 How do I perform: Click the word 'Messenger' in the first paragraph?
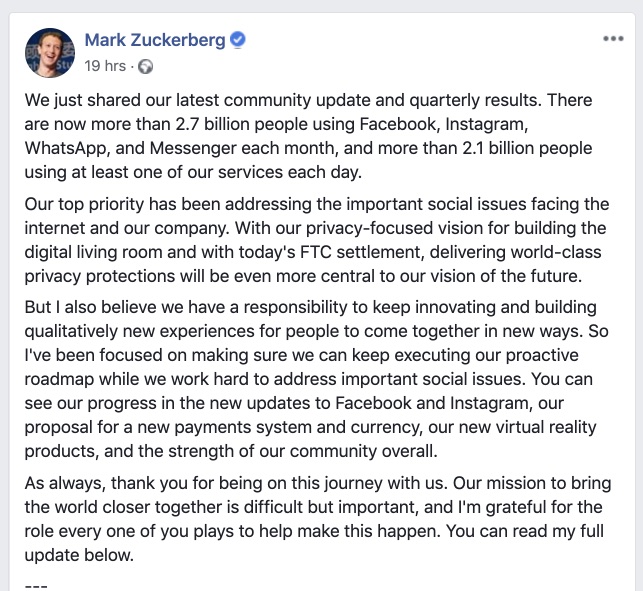[193, 148]
